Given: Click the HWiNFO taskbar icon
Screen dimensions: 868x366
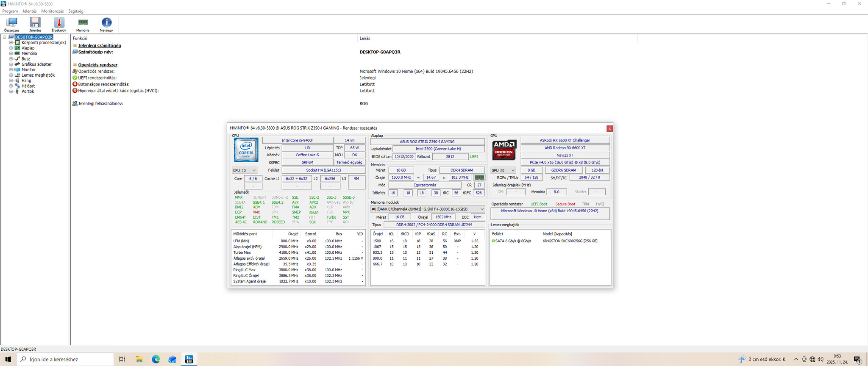Looking at the screenshot, I should [x=189, y=359].
